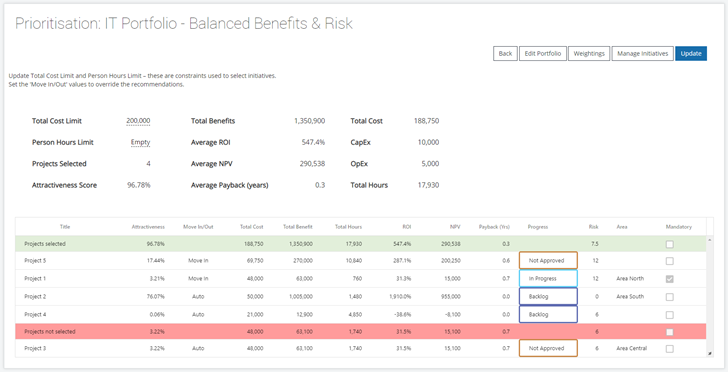Open Move In/Out Auto dropdown for Project 2
The image size is (728, 372).
click(198, 296)
